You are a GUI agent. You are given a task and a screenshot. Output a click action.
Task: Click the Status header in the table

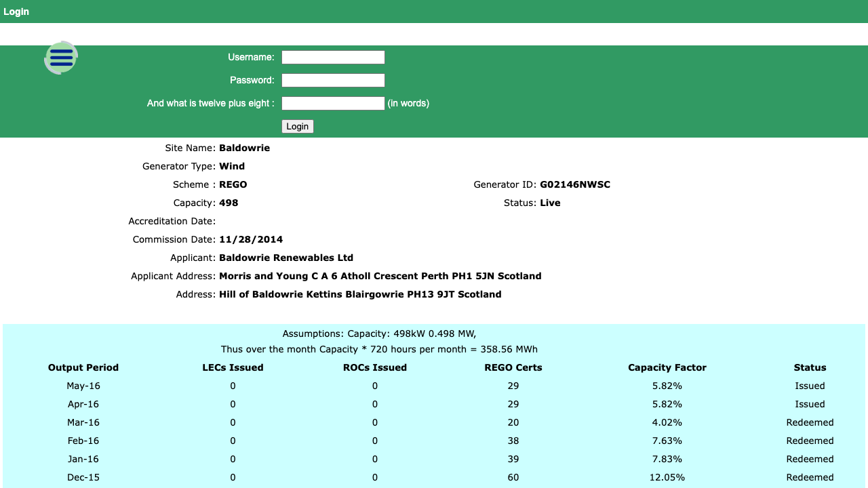click(x=810, y=367)
